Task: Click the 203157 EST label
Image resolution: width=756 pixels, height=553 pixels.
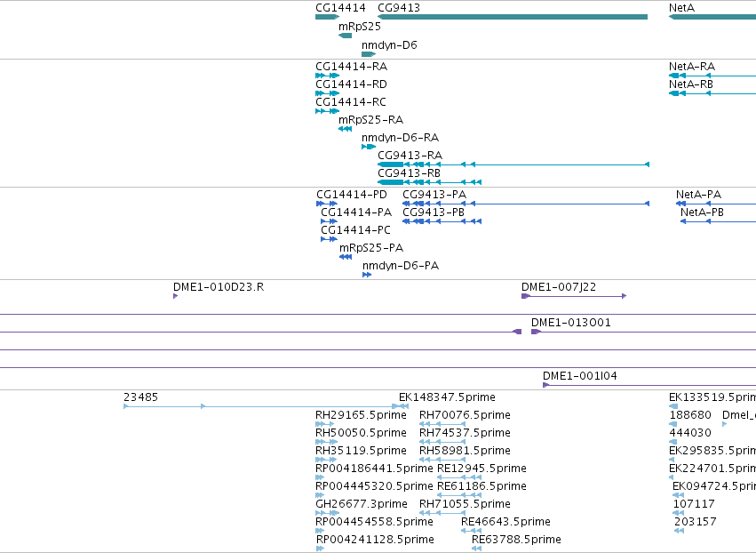Action: [696, 523]
